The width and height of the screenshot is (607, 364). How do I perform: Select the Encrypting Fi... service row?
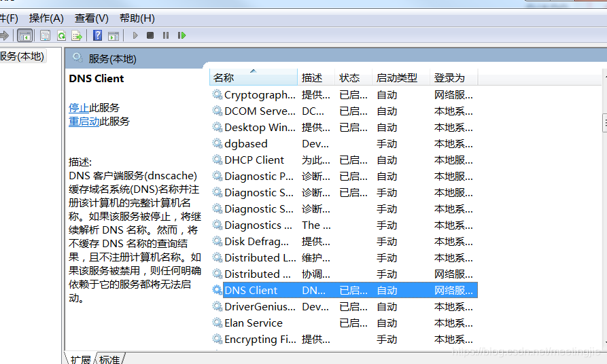pyautogui.click(x=344, y=339)
